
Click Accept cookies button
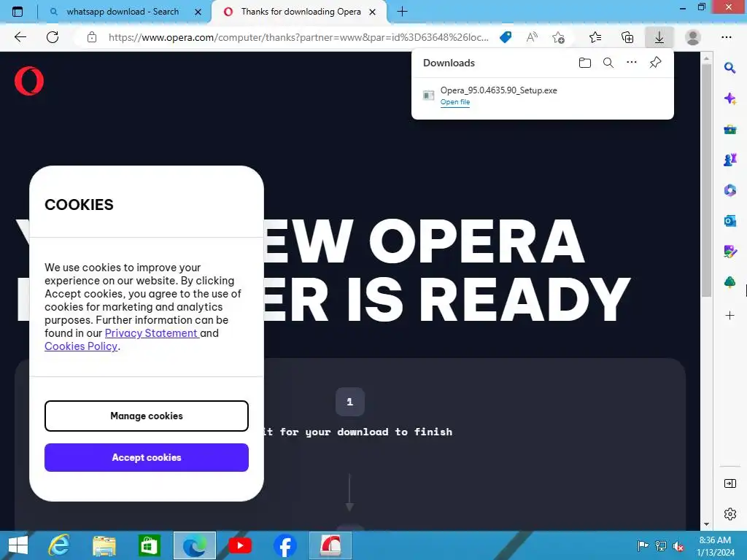point(146,458)
